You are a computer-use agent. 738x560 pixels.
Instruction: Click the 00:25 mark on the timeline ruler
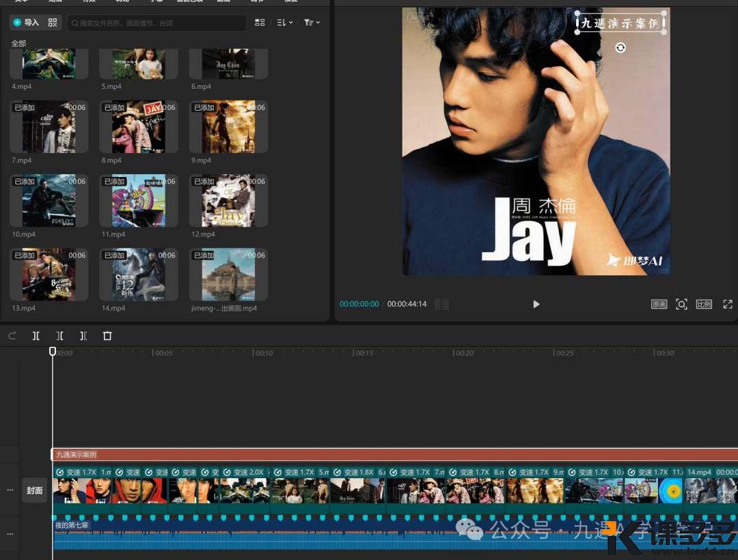coord(565,353)
